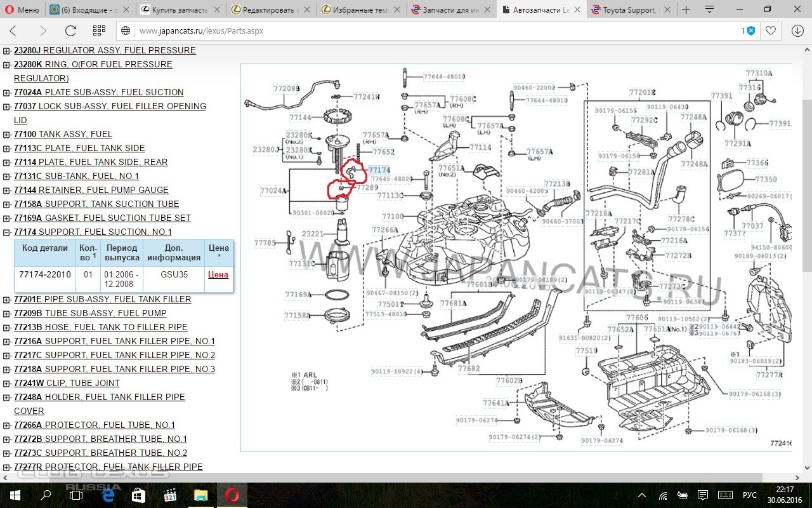
Task: Click Opera icon in taskbar
Action: pyautogui.click(x=232, y=495)
